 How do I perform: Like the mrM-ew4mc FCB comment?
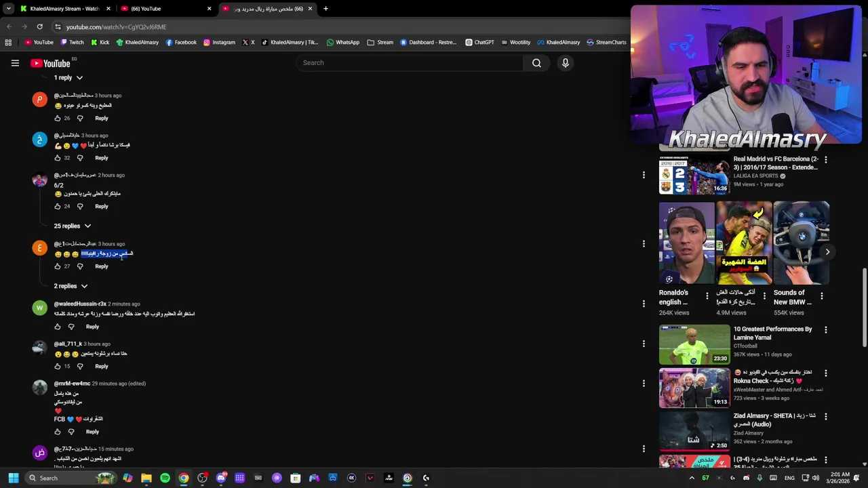pos(58,432)
